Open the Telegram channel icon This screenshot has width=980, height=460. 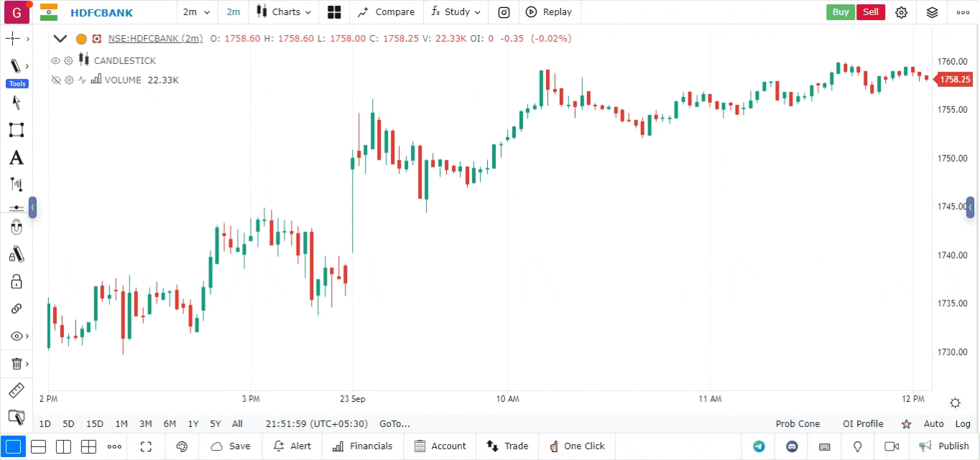759,446
